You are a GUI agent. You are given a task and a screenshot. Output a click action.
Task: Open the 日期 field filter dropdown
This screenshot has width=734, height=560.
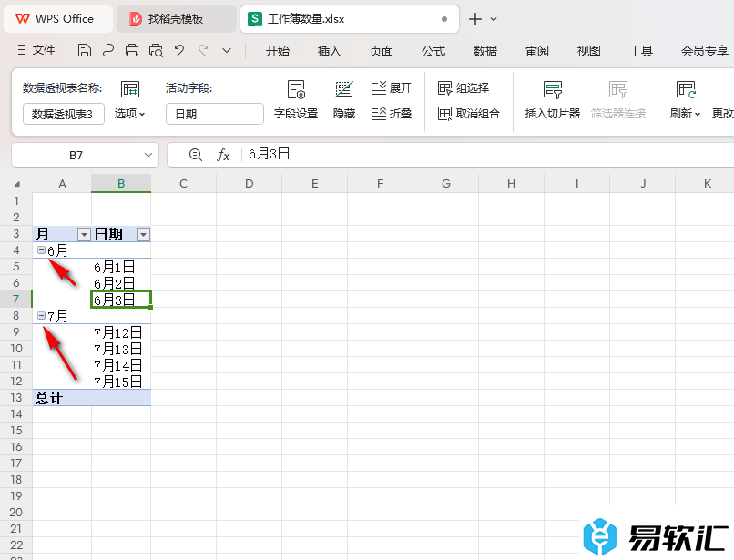click(143, 234)
